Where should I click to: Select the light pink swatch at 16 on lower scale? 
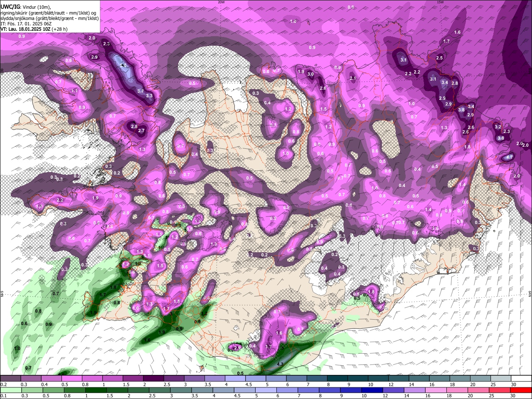436,390
